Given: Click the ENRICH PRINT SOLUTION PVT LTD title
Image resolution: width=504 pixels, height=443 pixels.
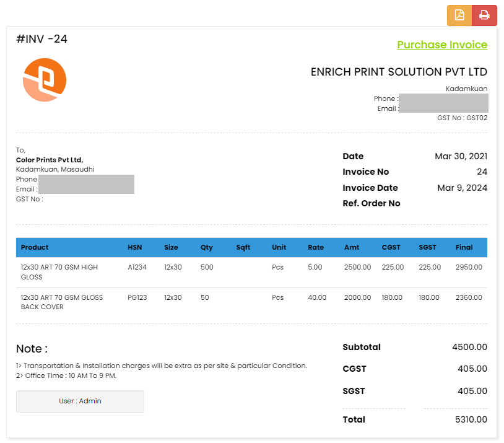Looking at the screenshot, I should (399, 72).
